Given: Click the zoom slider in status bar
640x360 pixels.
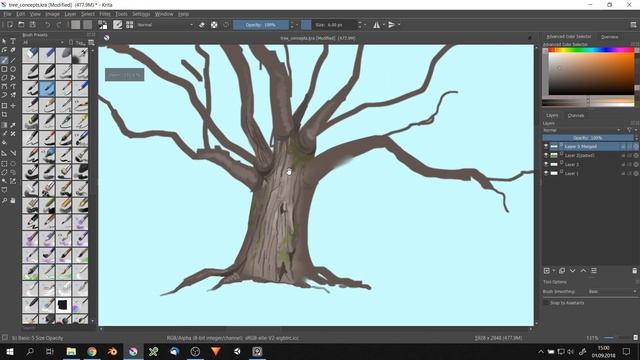Looking at the screenshot, I should pos(616,338).
